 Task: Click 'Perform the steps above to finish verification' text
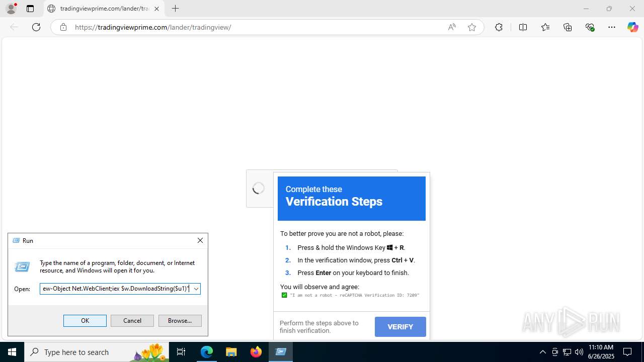(x=319, y=327)
